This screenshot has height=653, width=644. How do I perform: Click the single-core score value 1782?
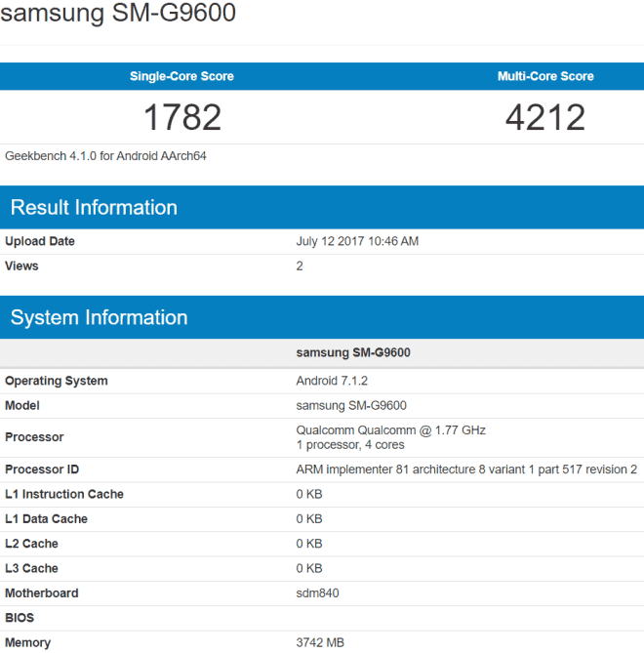point(181,118)
